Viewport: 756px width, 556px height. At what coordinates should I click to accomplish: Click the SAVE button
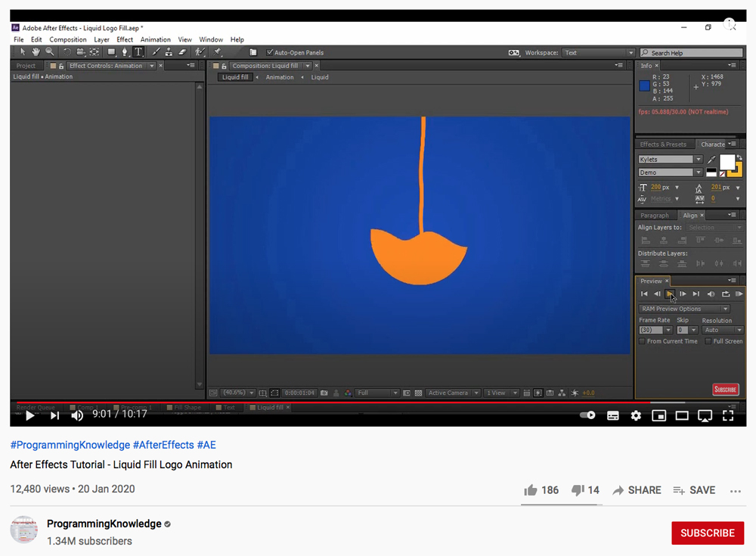(x=694, y=490)
